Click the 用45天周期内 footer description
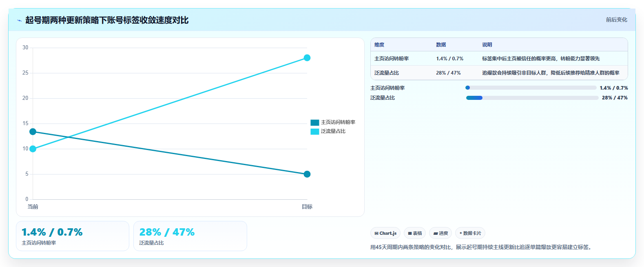 [482, 247]
